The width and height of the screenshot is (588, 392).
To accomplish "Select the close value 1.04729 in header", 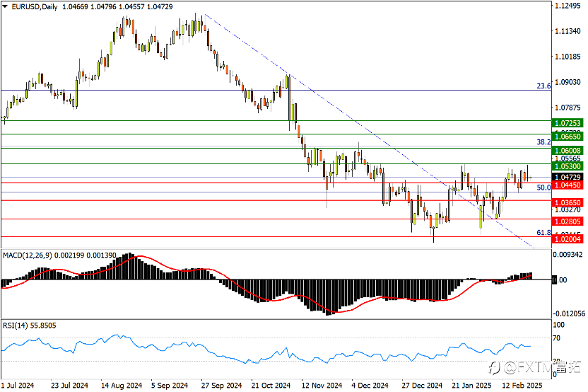I will tap(160, 6).
